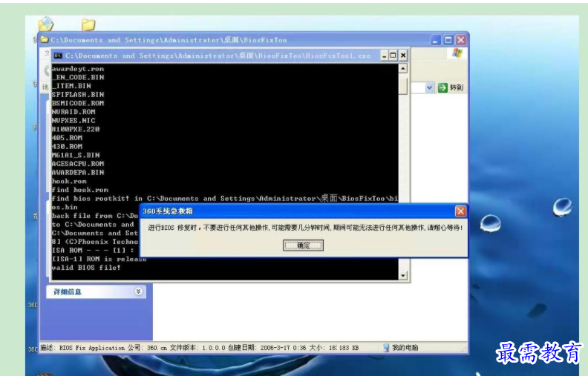588x376 pixels.
Task: Click the console scrollbar thumb
Action: (402, 85)
